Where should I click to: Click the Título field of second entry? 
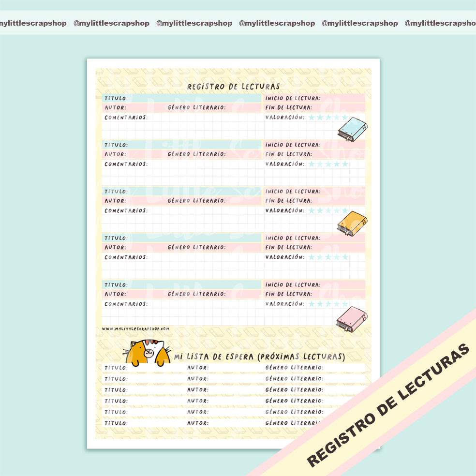point(181,145)
